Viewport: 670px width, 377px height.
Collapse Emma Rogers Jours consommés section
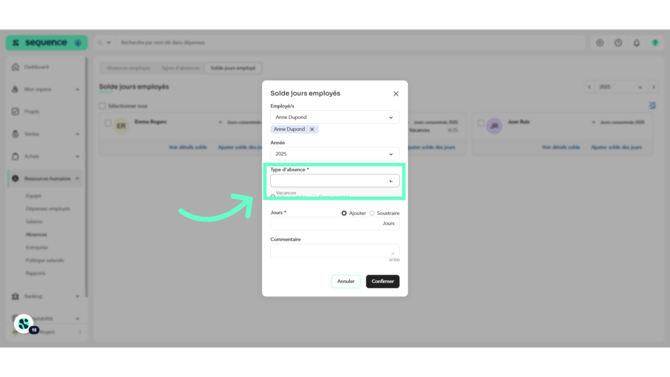[x=220, y=122]
